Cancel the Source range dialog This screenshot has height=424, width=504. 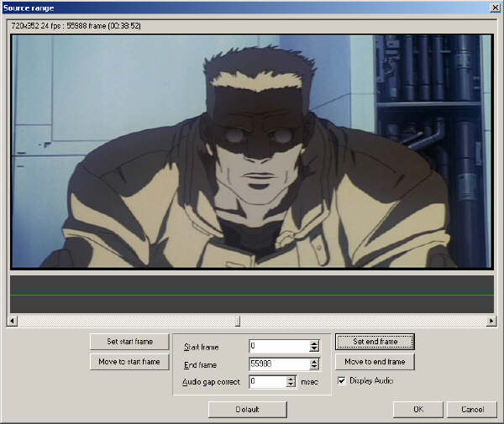pyautogui.click(x=472, y=410)
